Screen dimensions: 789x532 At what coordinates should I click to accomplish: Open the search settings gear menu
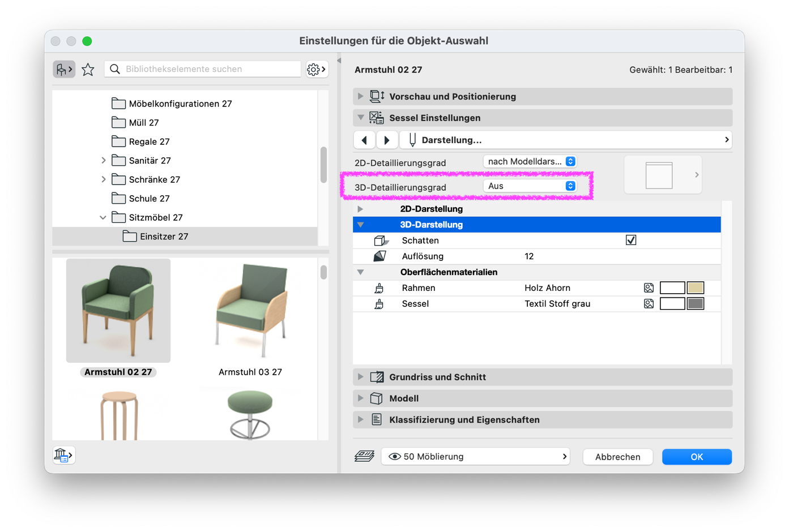317,69
